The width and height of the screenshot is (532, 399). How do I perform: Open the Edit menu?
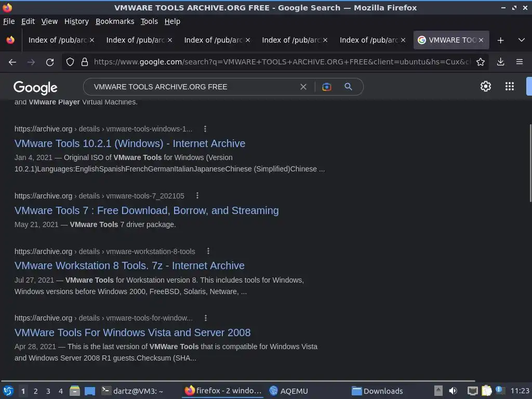tap(28, 21)
